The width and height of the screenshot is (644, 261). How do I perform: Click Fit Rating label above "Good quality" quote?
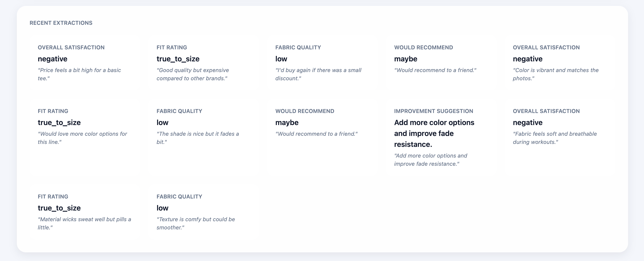[171, 48]
